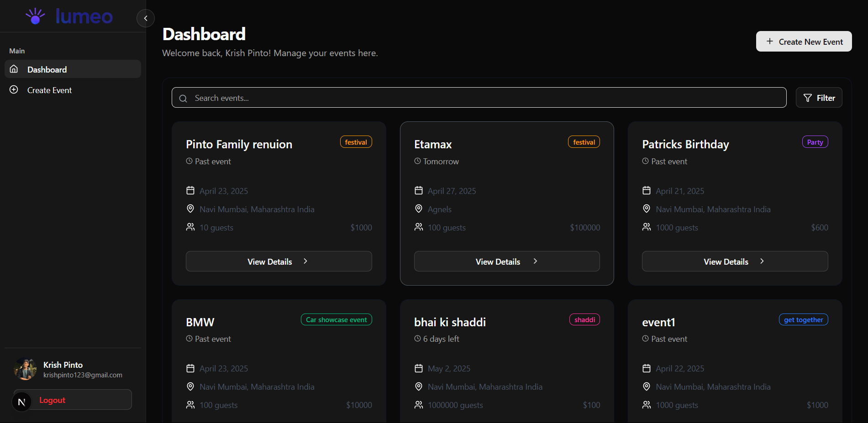Viewport: 868px width, 423px height.
Task: Click the clock icon beside Tomorrow on Etamax
Action: point(417,161)
